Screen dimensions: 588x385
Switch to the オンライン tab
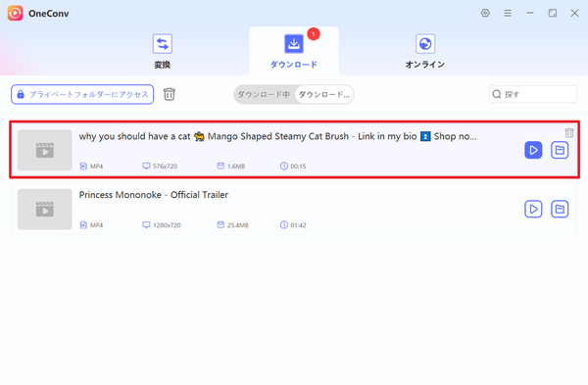click(425, 51)
